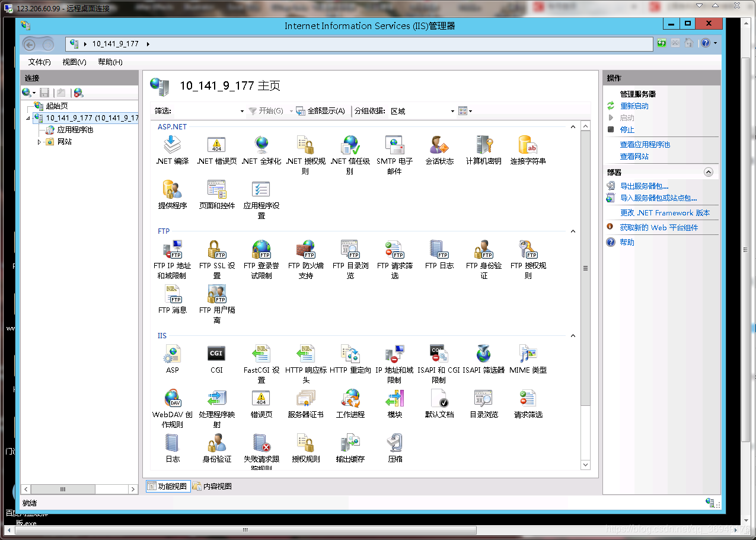This screenshot has width=756, height=540.
Task: Open the HTTP 重定向 feature
Action: (x=350, y=359)
